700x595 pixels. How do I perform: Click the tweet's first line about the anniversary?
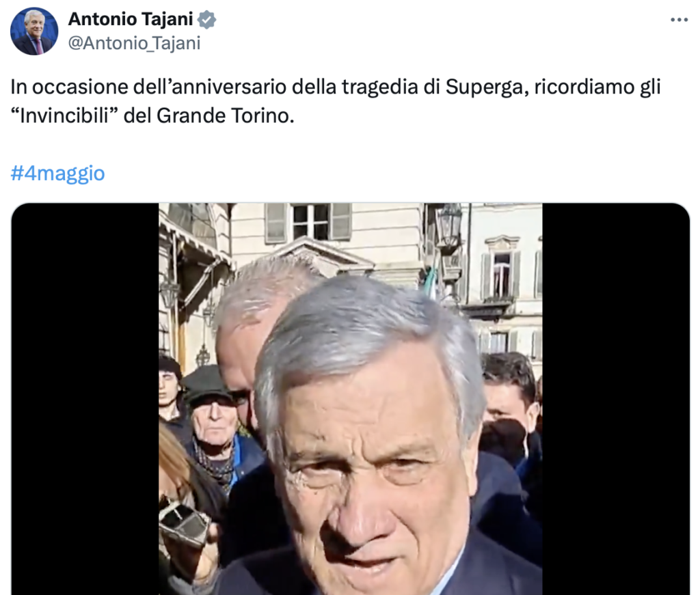[335, 87]
